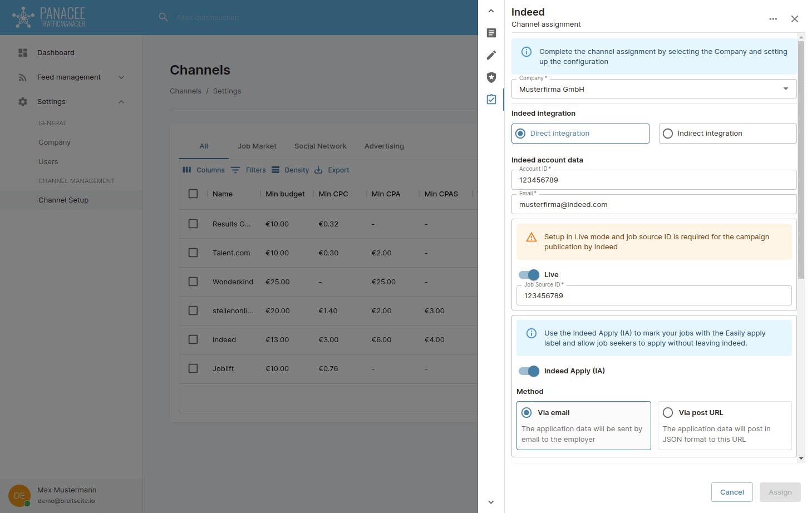Click the document notes icon in side rail
This screenshot has height=513, width=812.
pos(491,33)
